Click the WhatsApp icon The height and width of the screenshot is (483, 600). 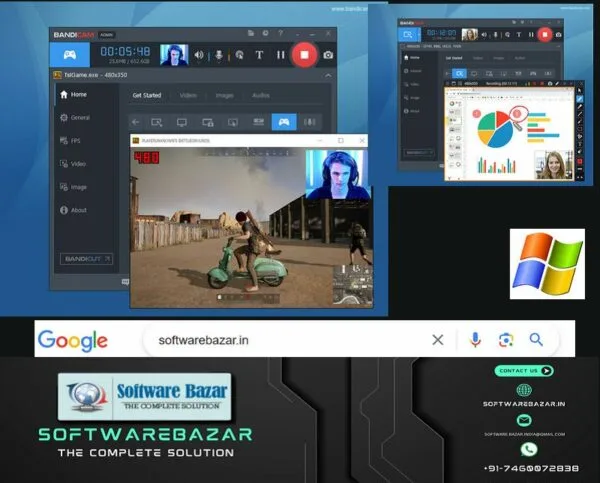528,449
